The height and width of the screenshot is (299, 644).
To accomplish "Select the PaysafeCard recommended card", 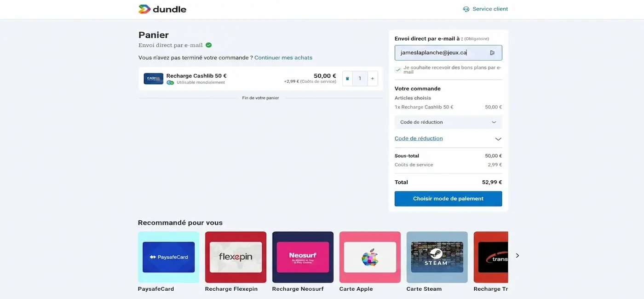I will coord(168,257).
